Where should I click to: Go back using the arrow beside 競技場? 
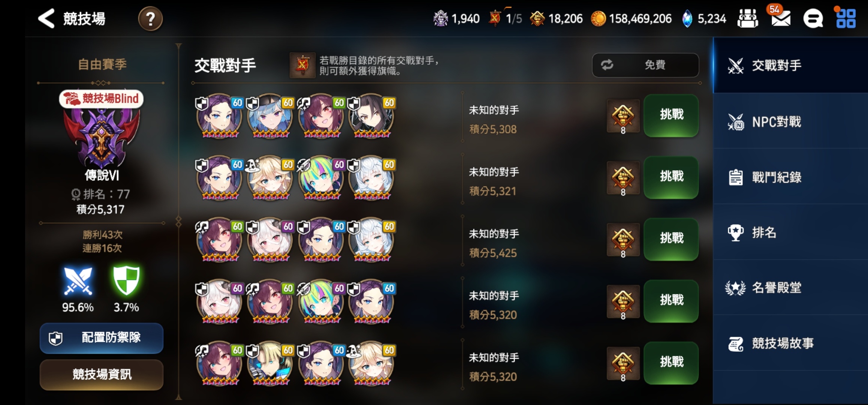coord(46,18)
